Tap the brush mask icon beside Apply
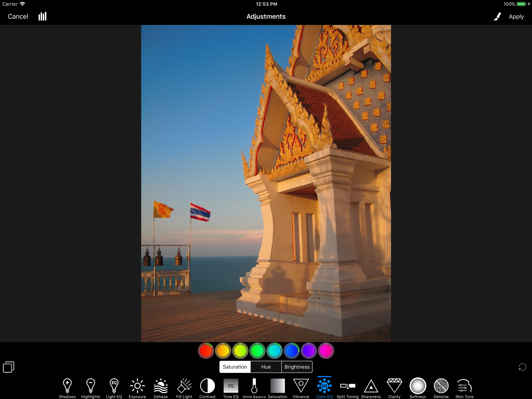The image size is (532, 399). (x=497, y=16)
